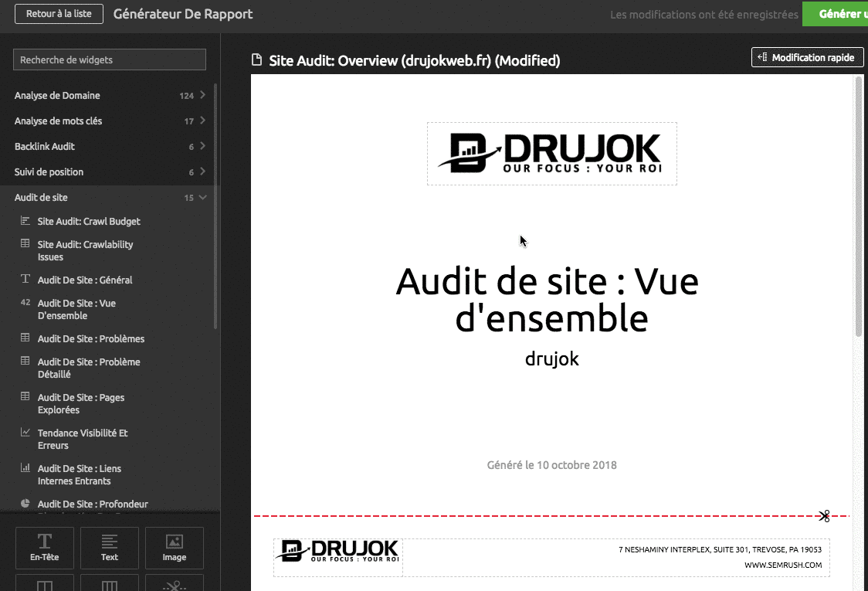
Task: Expand Suivi de position chevron
Action: pyautogui.click(x=202, y=172)
